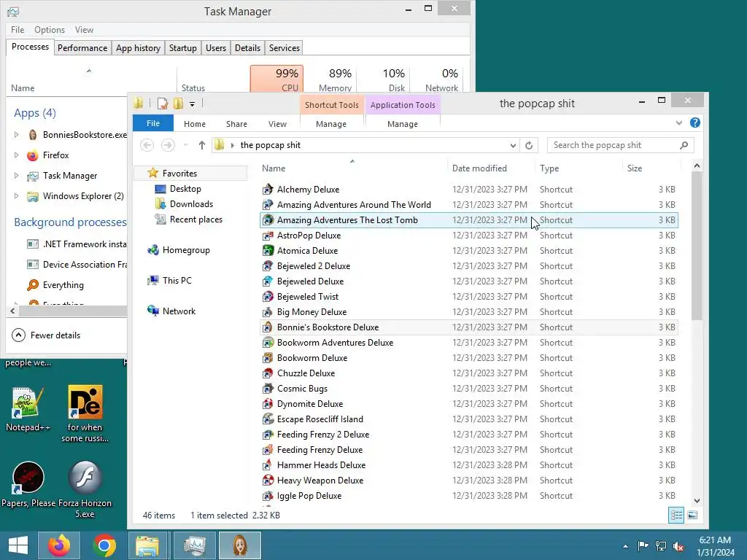Sort processes by CPU column

point(276,79)
